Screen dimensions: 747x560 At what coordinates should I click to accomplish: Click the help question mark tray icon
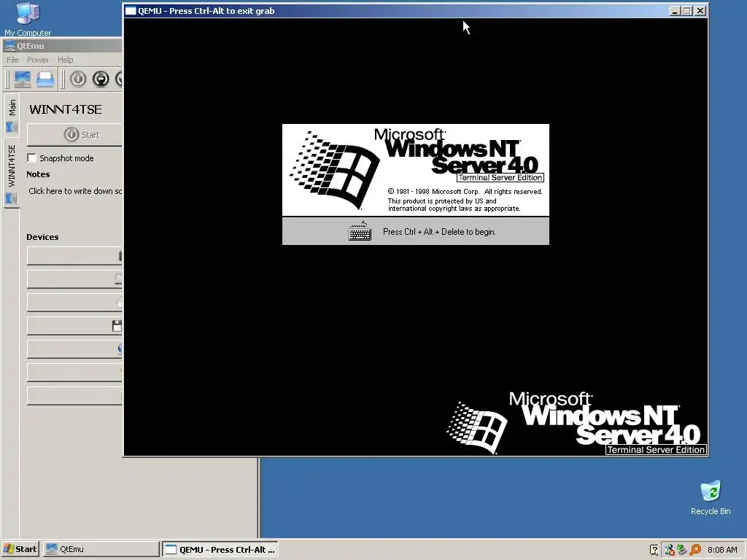654,550
